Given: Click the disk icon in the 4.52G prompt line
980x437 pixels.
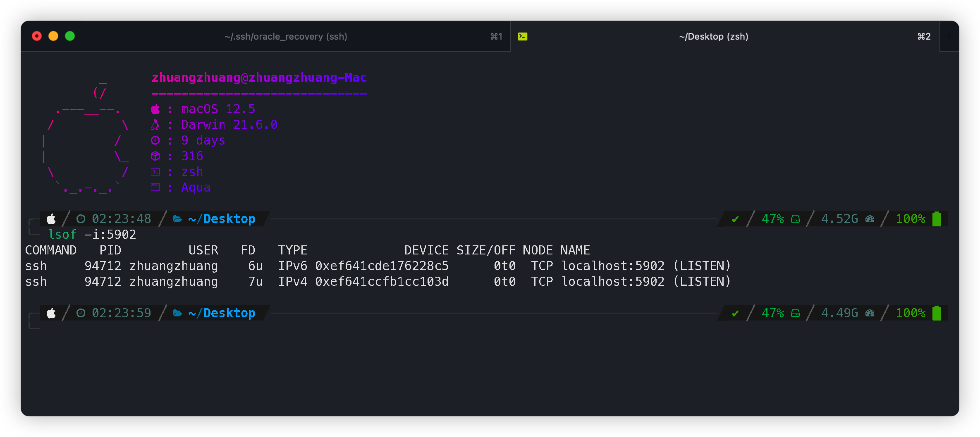Looking at the screenshot, I should 796,219.
